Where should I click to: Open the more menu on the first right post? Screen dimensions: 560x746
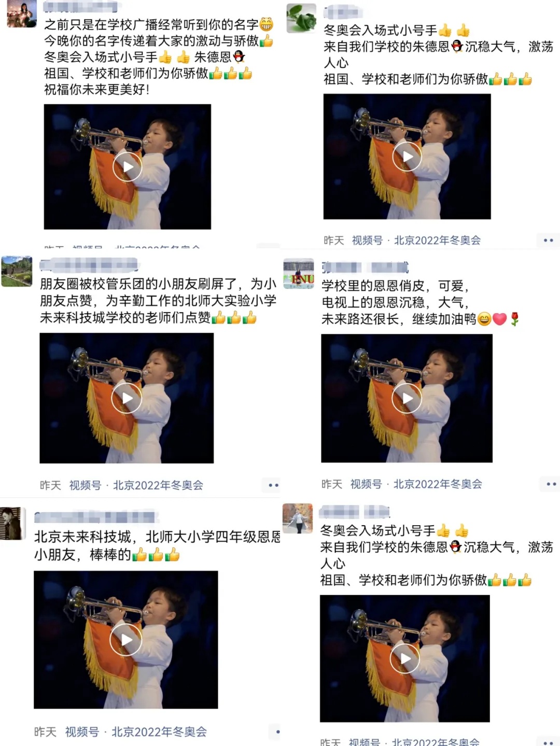point(548,240)
